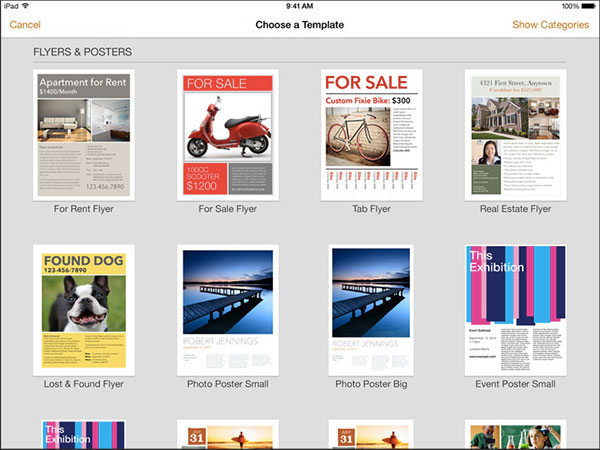Open Show Categories list

[551, 25]
